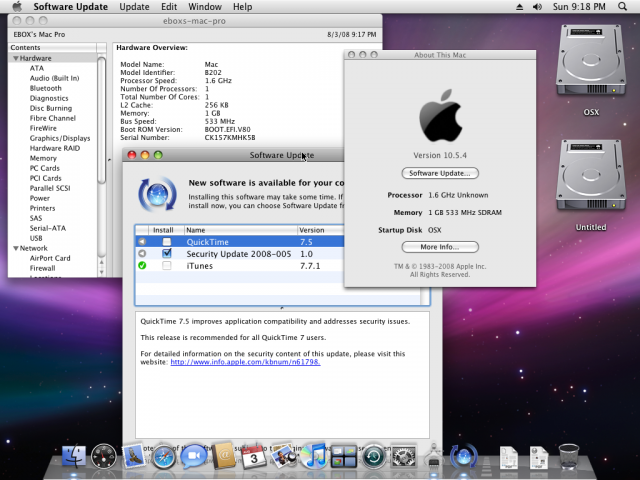The image size is (640, 480).
Task: Select Audio (Built In) in Hardware list
Action: point(54,78)
